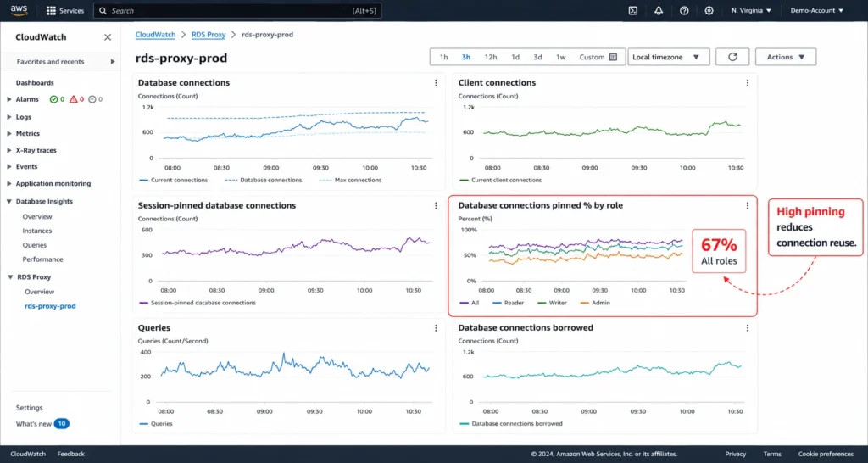
Task: Go to RDS Proxy breadcrumb link
Action: tap(209, 34)
